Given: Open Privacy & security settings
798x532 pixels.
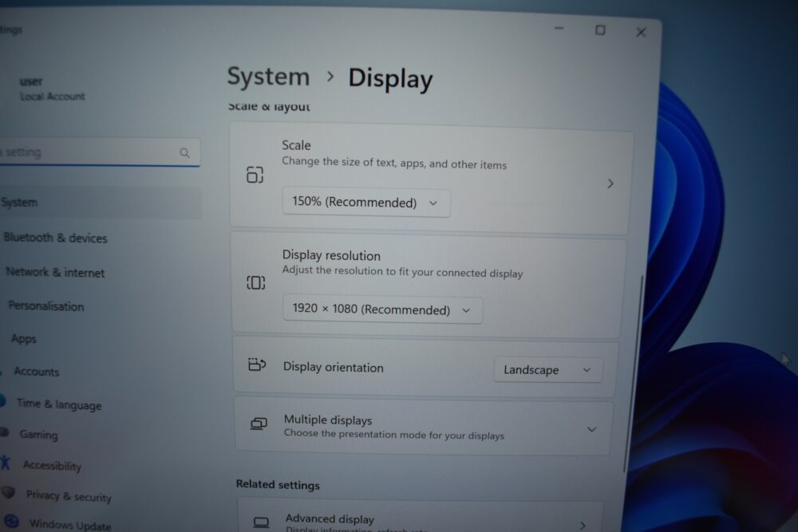Looking at the screenshot, I should (x=69, y=496).
